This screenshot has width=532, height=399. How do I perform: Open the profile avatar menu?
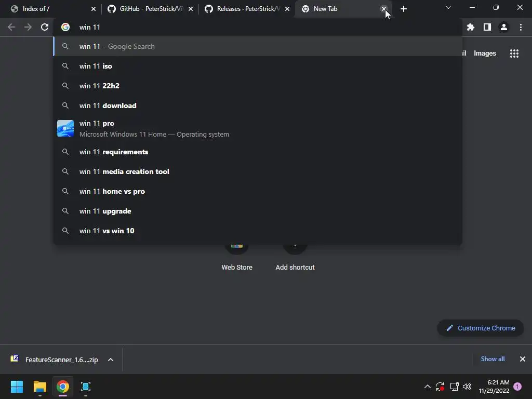(504, 27)
